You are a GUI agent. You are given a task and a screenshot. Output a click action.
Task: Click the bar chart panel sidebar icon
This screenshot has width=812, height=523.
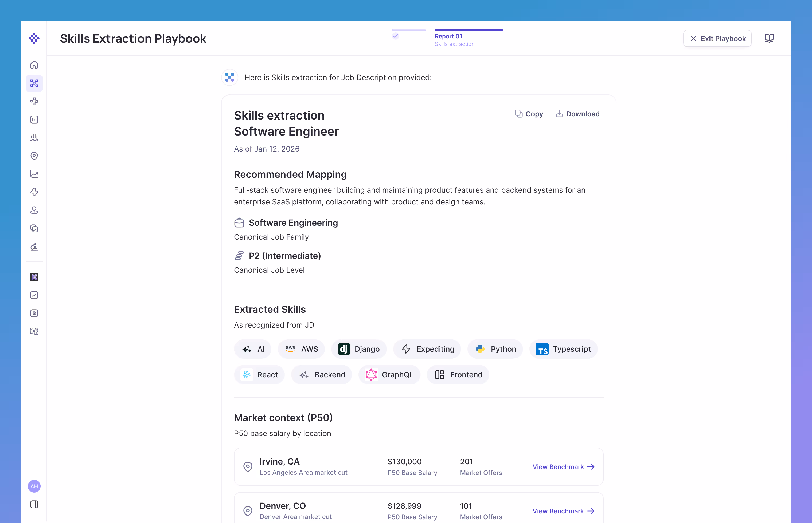pyautogui.click(x=34, y=120)
